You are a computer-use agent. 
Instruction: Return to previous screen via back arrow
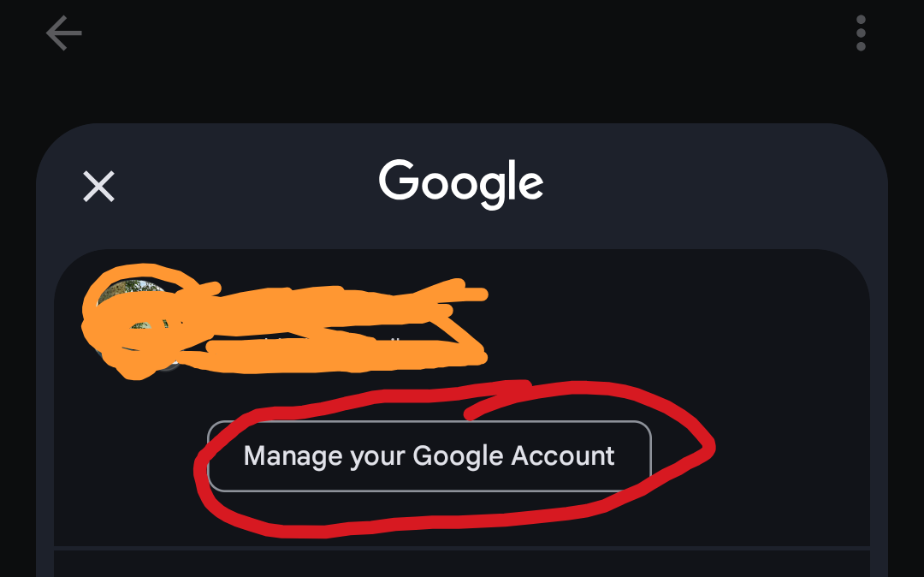63,33
